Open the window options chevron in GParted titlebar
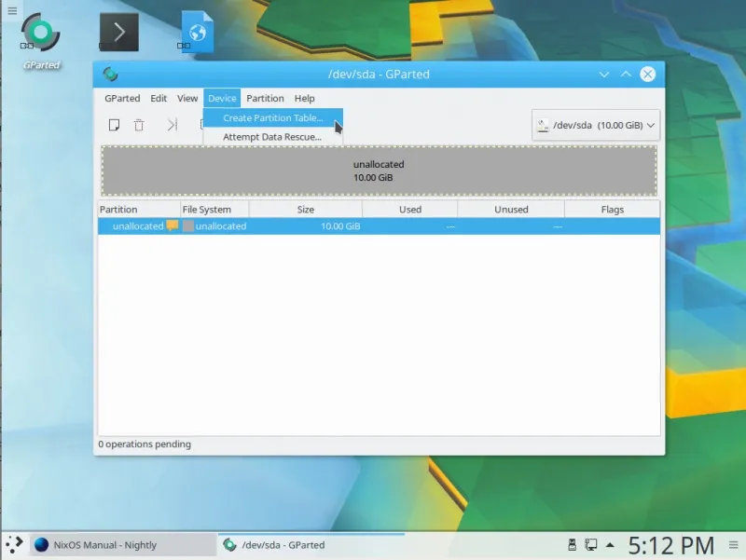Image resolution: width=746 pixels, height=560 pixels. 604,75
